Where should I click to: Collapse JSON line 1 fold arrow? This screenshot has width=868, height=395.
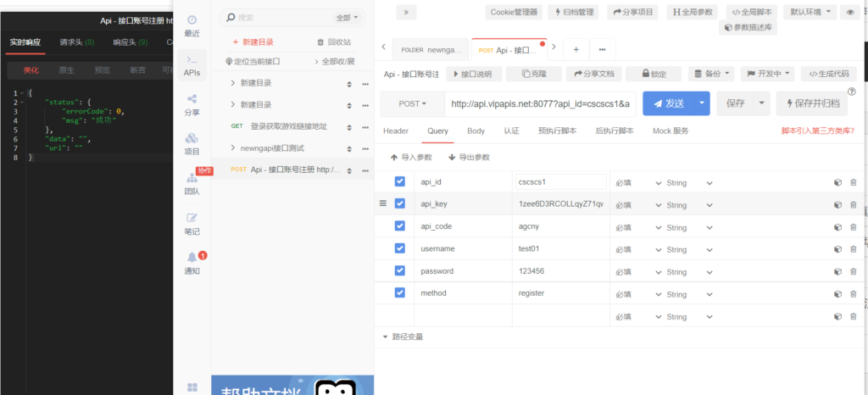pos(22,93)
